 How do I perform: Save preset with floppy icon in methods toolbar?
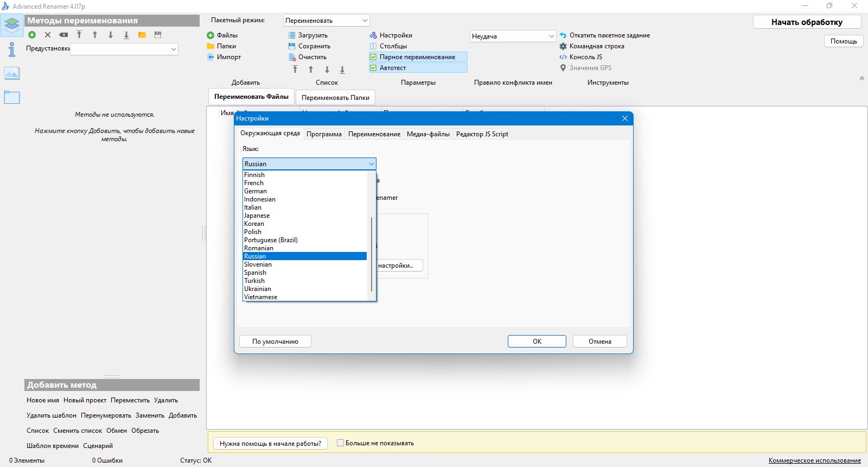pos(158,35)
